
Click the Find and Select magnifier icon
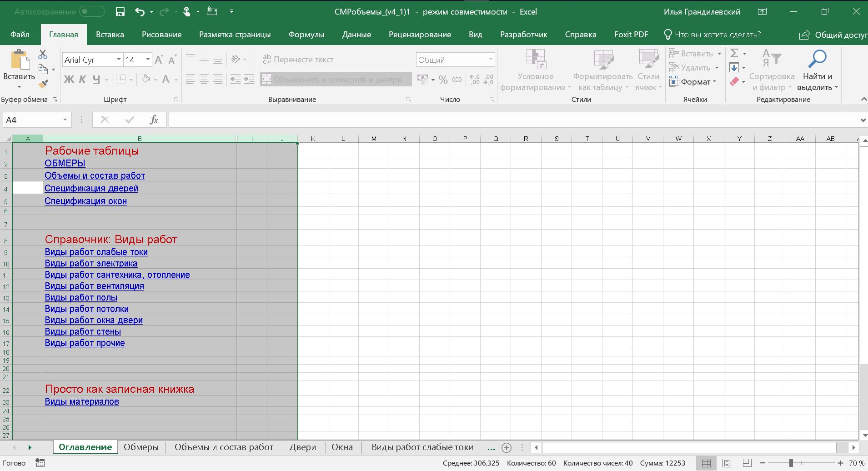tap(817, 59)
